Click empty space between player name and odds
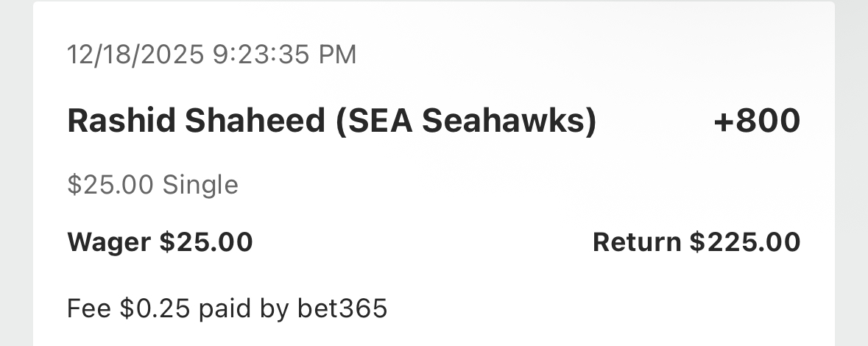868x346 pixels. click(x=655, y=121)
